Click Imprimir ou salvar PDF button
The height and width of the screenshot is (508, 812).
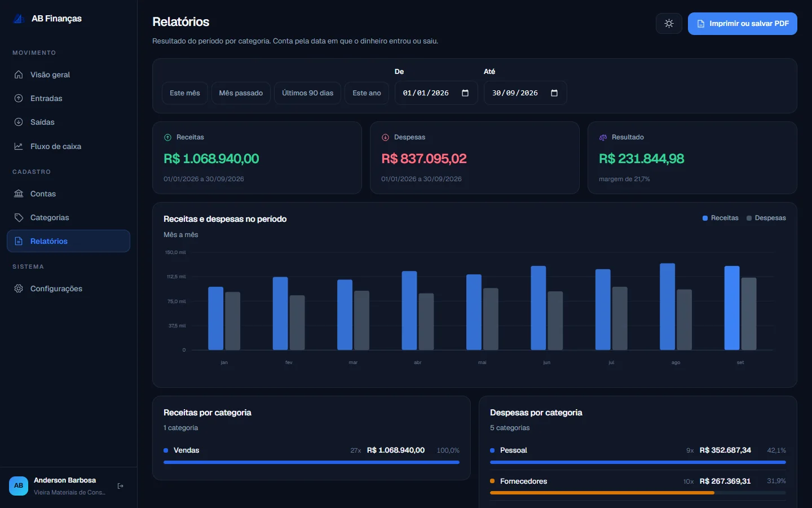point(742,24)
